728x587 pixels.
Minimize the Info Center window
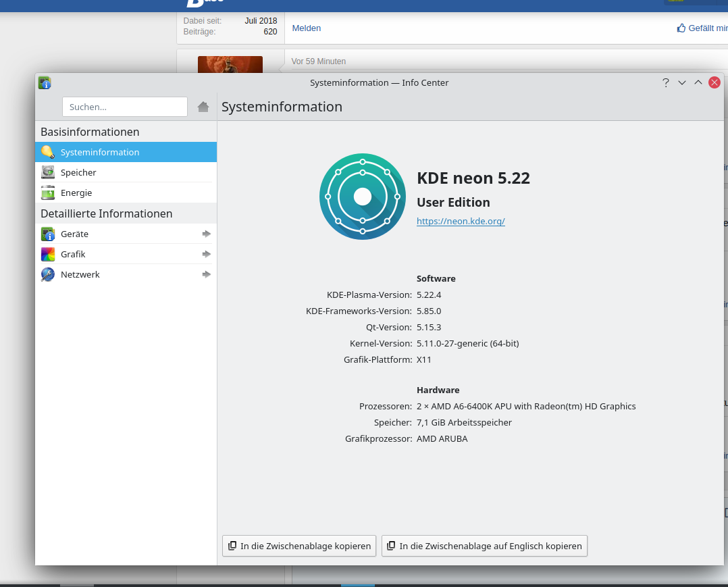click(x=681, y=82)
